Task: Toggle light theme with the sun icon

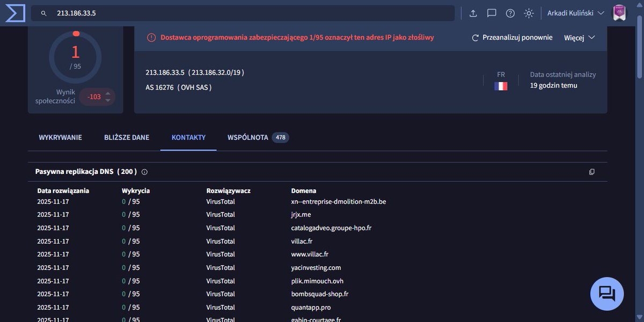Action: click(x=529, y=12)
